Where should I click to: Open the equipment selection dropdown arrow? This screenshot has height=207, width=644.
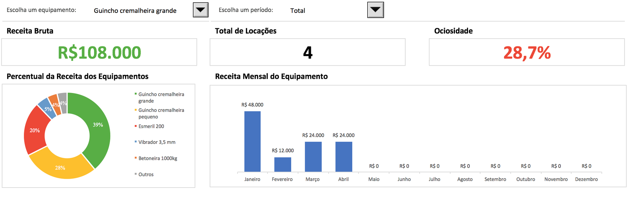pos(200,10)
